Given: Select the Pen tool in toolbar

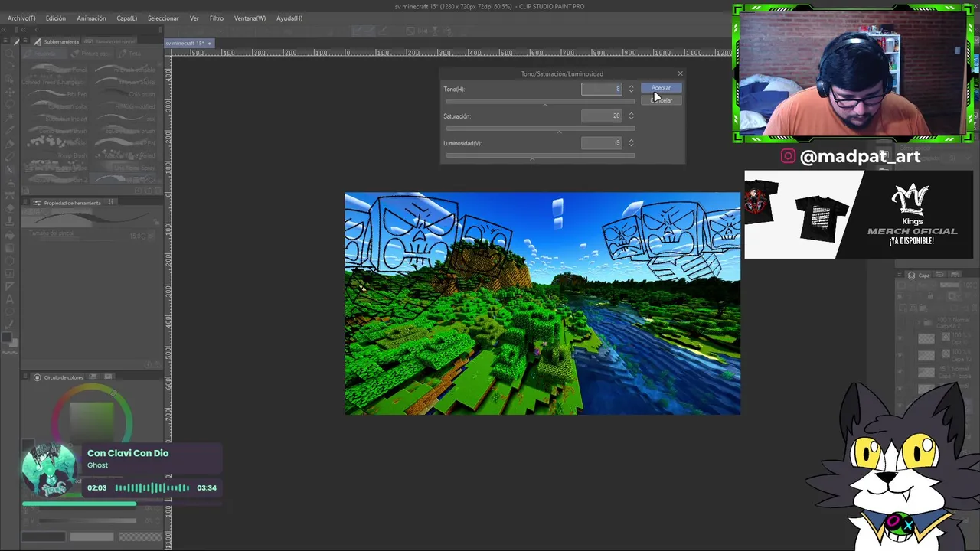Looking at the screenshot, I should 9,145.
